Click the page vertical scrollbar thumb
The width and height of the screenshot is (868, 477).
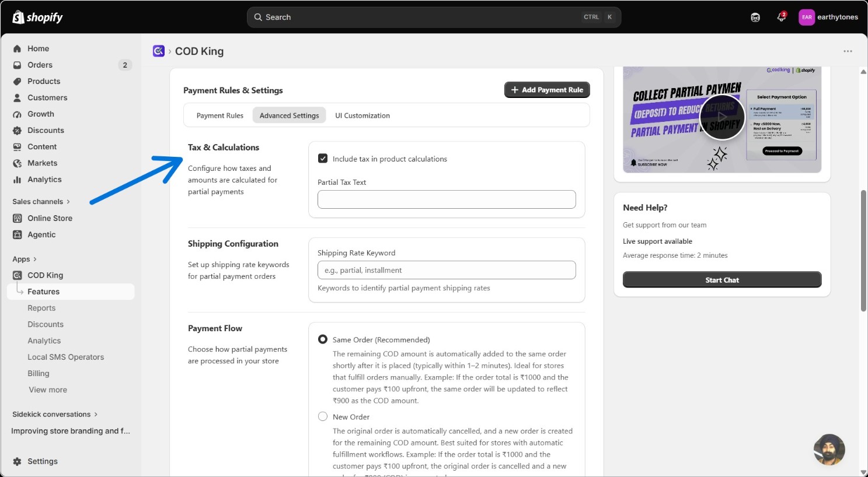pos(864,251)
